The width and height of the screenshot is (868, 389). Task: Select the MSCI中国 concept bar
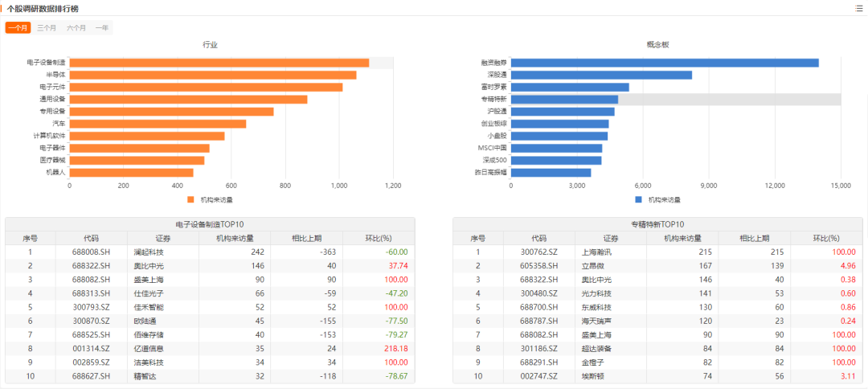coord(556,148)
